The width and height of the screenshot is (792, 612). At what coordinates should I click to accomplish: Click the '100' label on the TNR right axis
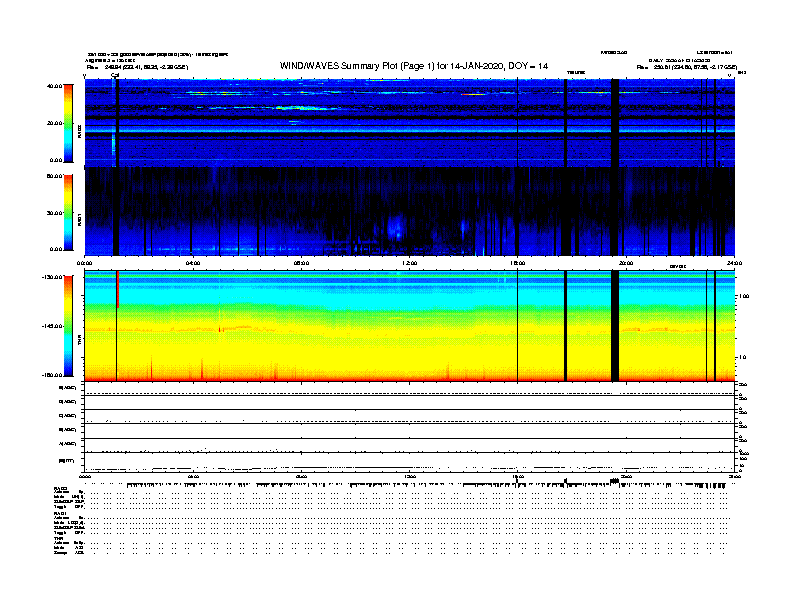[744, 296]
